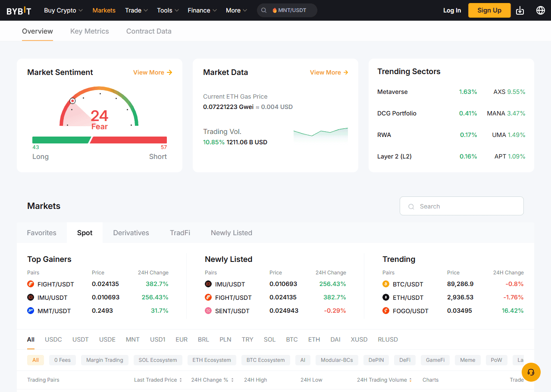The image size is (551, 392).
Task: Click the Sign Up button
Action: (x=489, y=10)
